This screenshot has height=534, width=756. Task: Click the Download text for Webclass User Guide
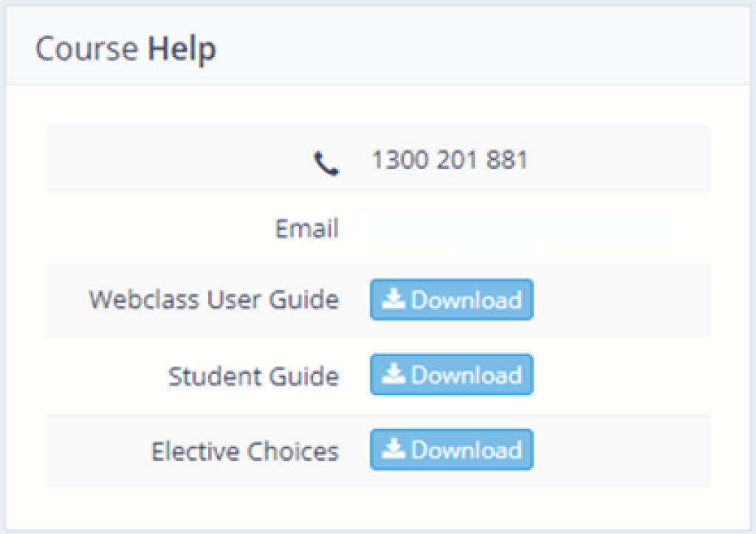click(467, 300)
